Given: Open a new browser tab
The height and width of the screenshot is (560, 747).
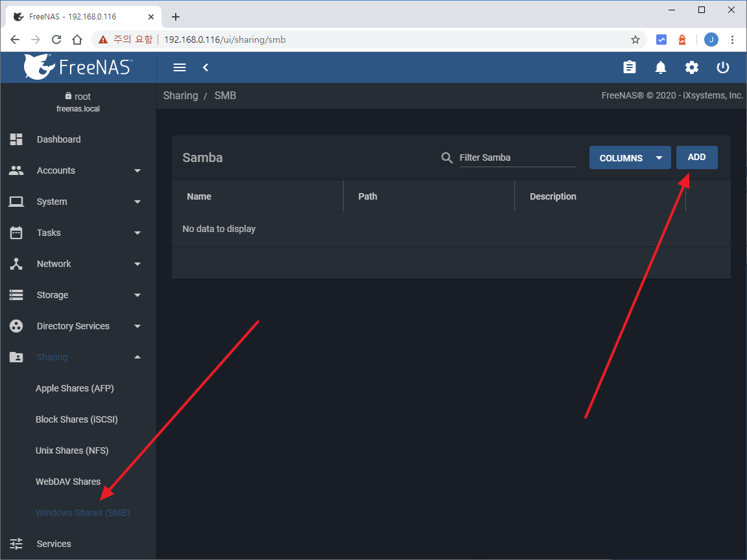Looking at the screenshot, I should coord(176,17).
